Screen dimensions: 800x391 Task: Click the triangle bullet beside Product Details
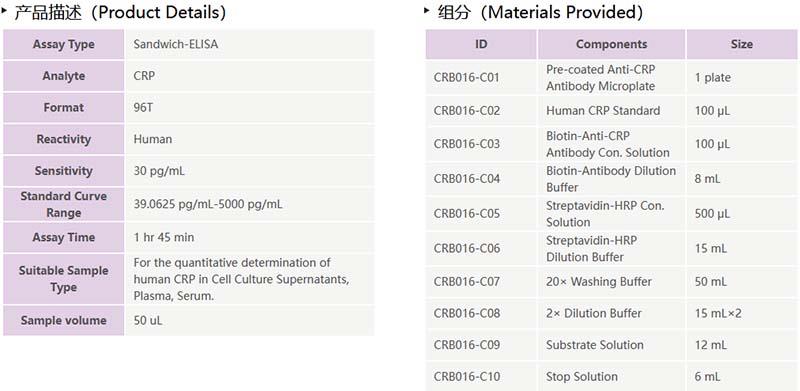(x=4, y=9)
